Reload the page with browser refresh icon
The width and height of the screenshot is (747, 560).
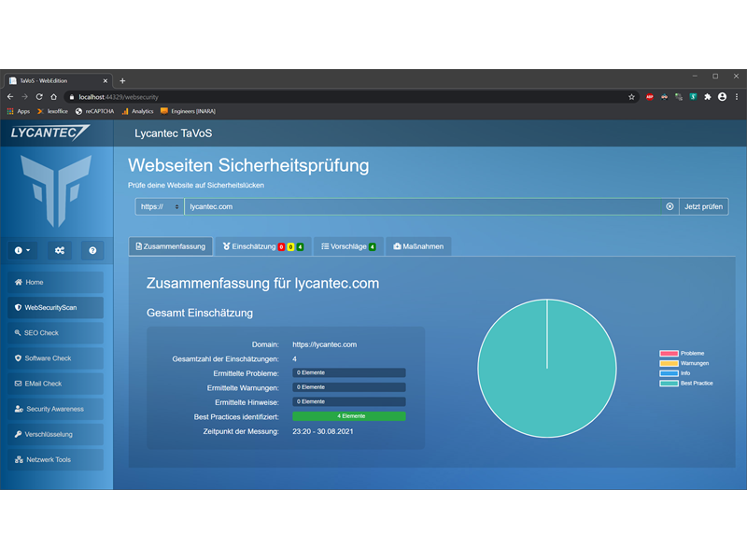point(39,97)
